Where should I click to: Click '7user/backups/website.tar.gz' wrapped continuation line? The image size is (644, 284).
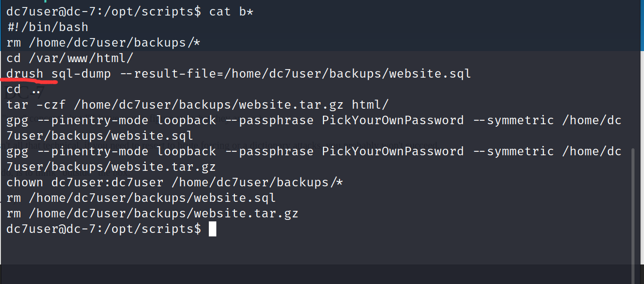coord(111,167)
